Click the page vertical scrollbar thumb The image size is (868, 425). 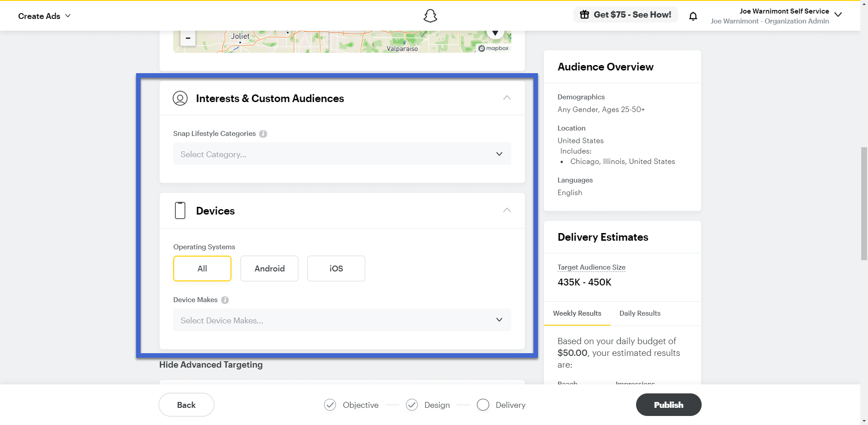pyautogui.click(x=864, y=203)
